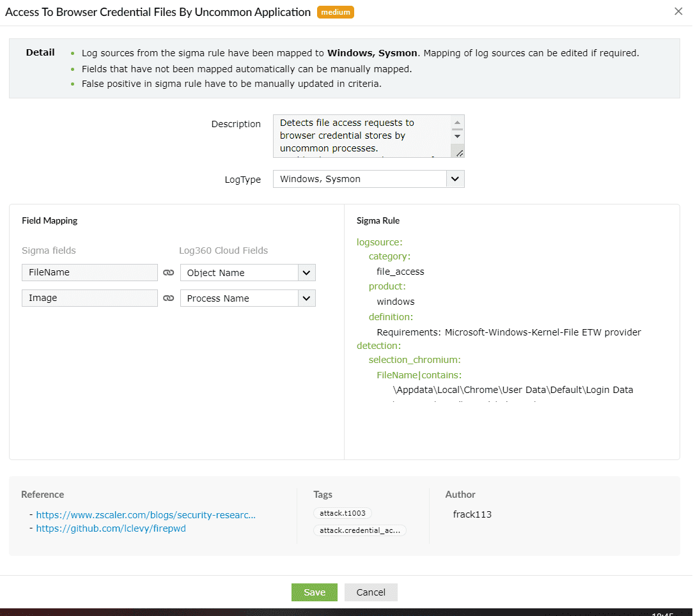Save the sigma rule field mapping
Image resolution: width=693 pixels, height=616 pixels.
(314, 592)
